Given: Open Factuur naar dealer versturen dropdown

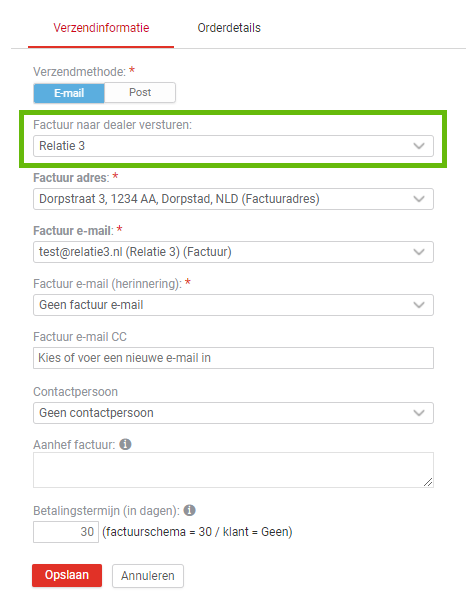Looking at the screenshot, I should 233,146.
